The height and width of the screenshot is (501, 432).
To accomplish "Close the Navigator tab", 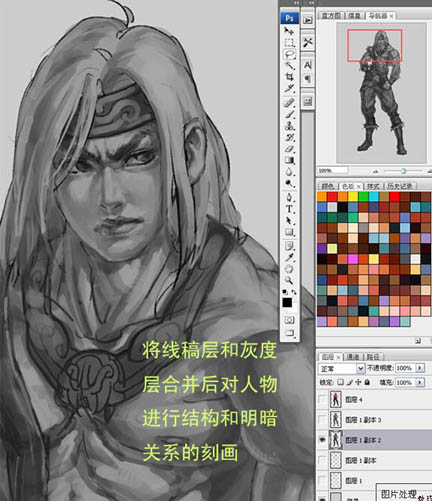I will [391, 16].
